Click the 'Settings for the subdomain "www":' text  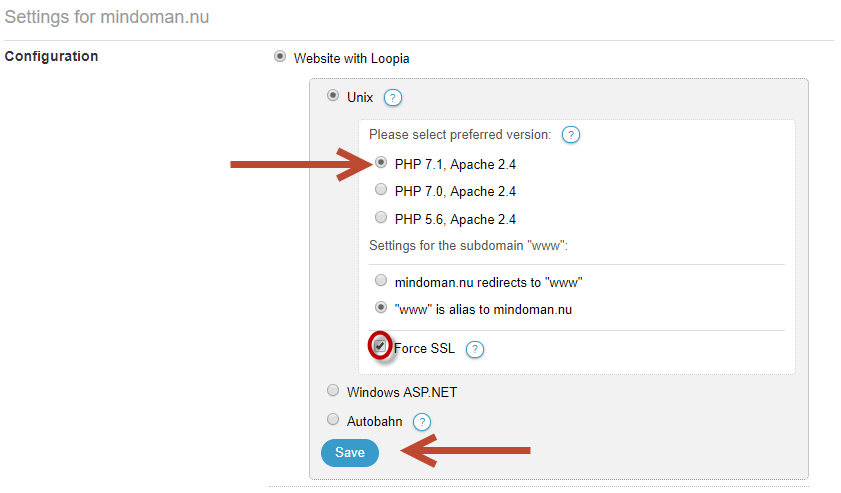tap(468, 246)
